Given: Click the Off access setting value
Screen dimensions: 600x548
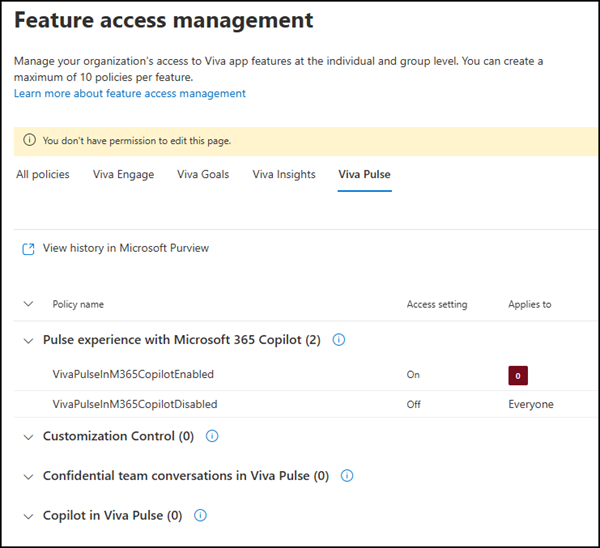Looking at the screenshot, I should pyautogui.click(x=413, y=404).
